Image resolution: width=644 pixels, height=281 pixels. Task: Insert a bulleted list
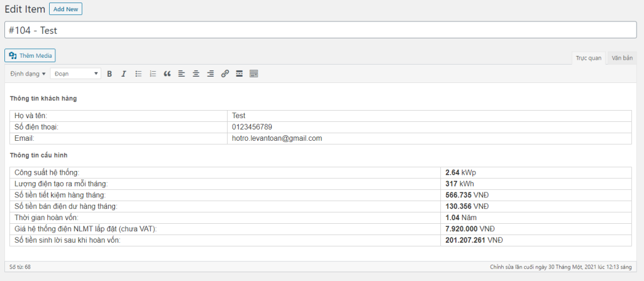click(138, 74)
